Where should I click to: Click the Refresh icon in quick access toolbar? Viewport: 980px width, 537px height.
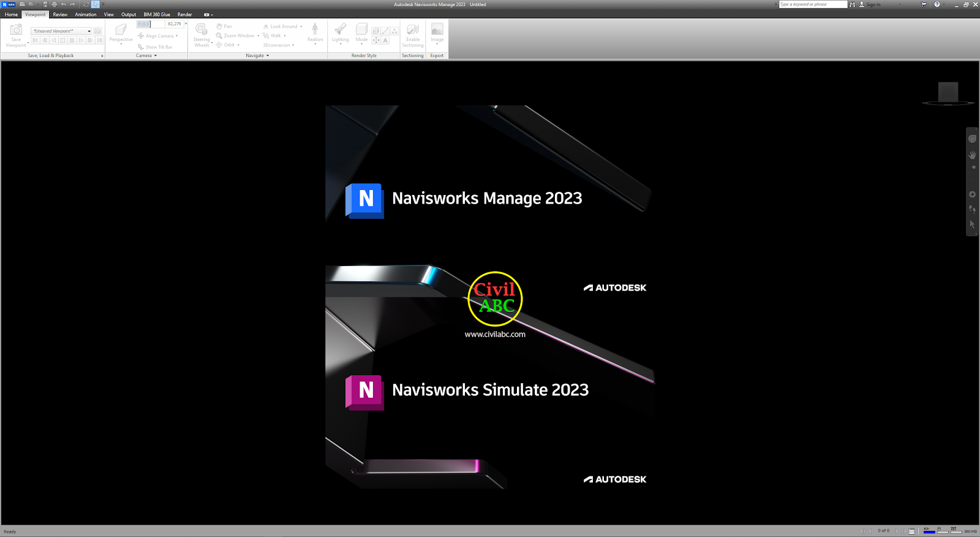pyautogui.click(x=86, y=4)
